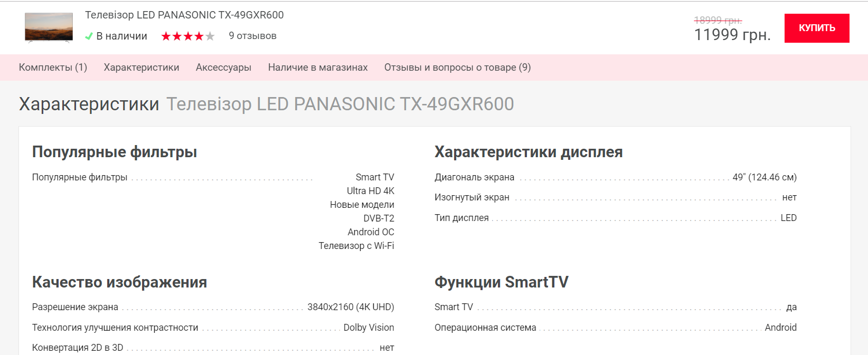Go to Отзывы и вопросы о товаре tab

(457, 68)
